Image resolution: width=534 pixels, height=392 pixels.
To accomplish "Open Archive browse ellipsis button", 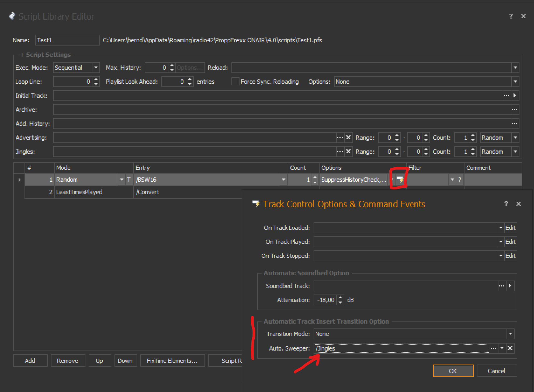I will point(514,110).
